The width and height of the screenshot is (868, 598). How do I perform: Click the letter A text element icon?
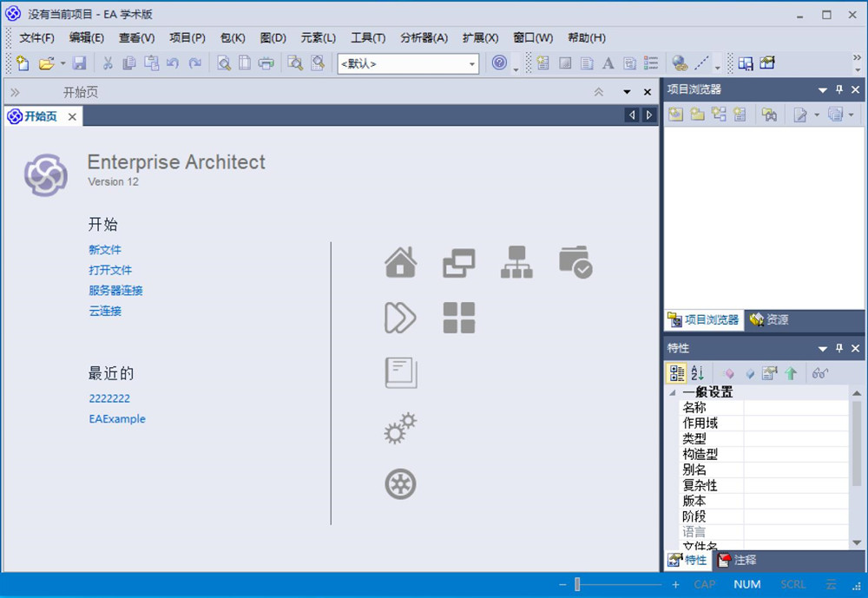[608, 63]
